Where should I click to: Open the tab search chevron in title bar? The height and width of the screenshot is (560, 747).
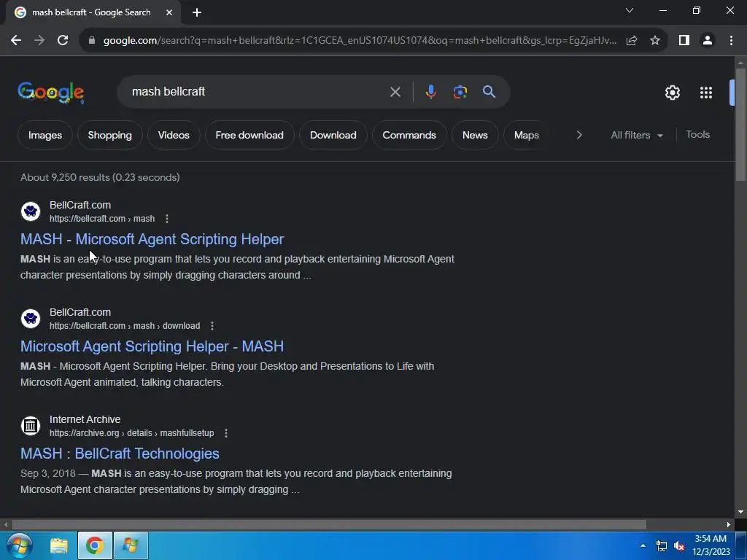(x=630, y=10)
